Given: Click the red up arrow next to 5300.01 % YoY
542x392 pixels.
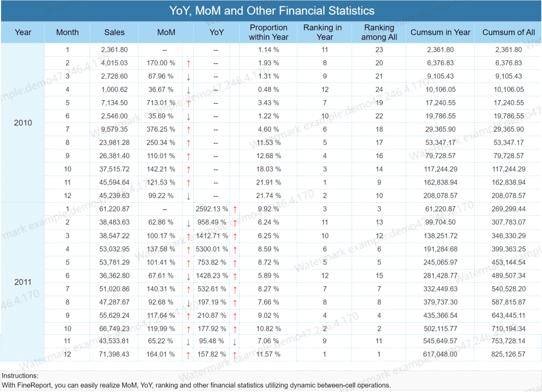Looking at the screenshot, I should [x=235, y=250].
